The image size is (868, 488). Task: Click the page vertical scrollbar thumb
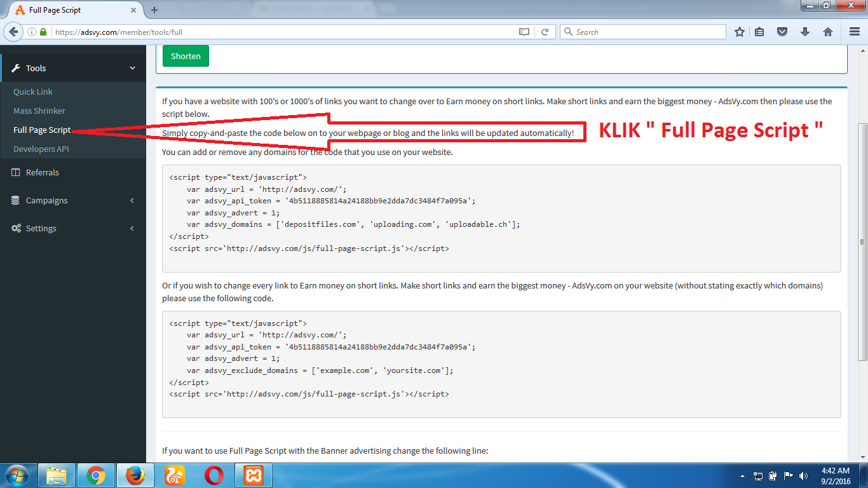tap(862, 241)
